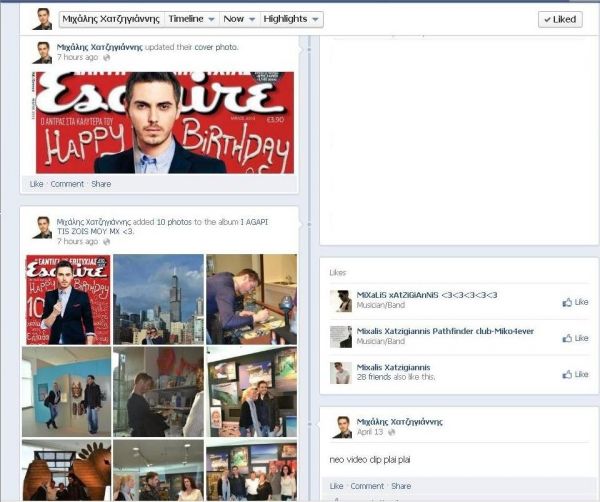Open the skyscraper skyline photo
This screenshot has height=502, width=600.
pos(158,300)
